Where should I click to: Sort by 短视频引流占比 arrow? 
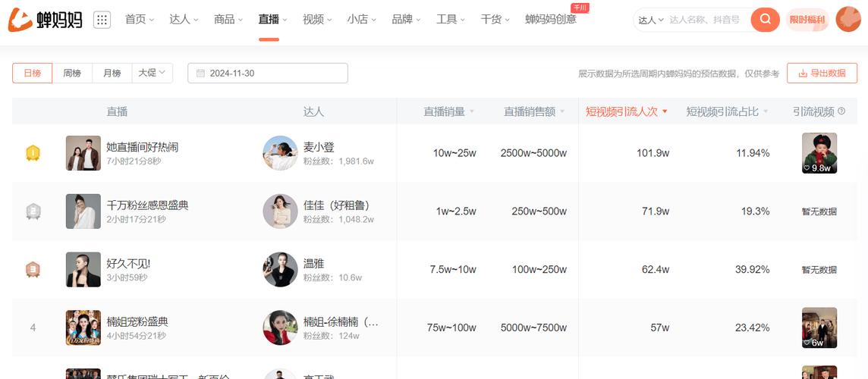766,111
